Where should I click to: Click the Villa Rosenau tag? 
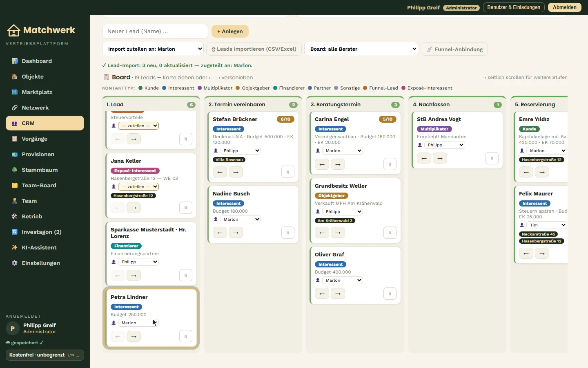229,160
